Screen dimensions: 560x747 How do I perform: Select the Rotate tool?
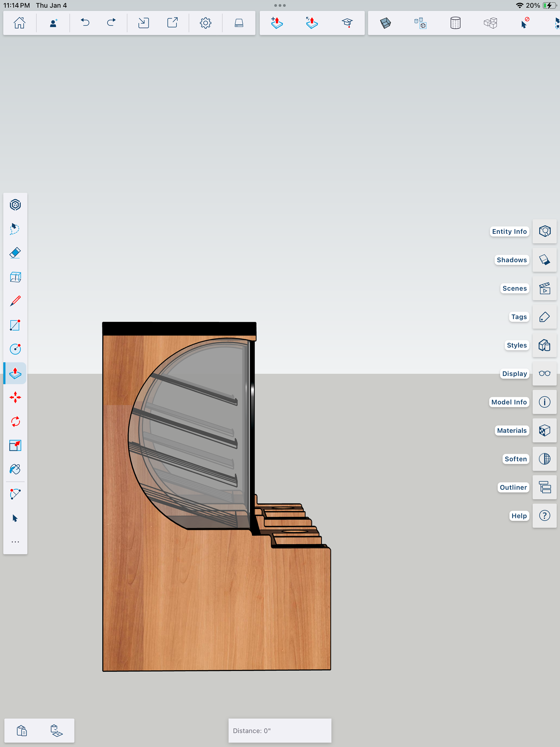15,421
